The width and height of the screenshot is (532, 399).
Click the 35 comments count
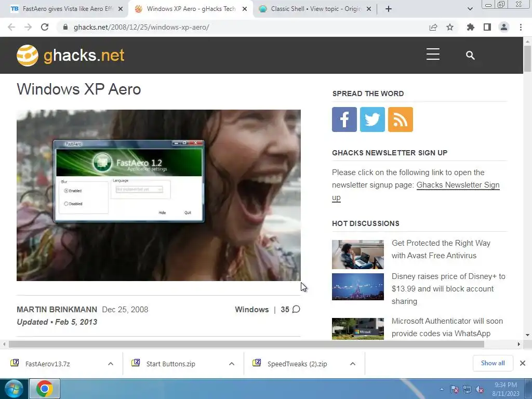click(x=285, y=310)
